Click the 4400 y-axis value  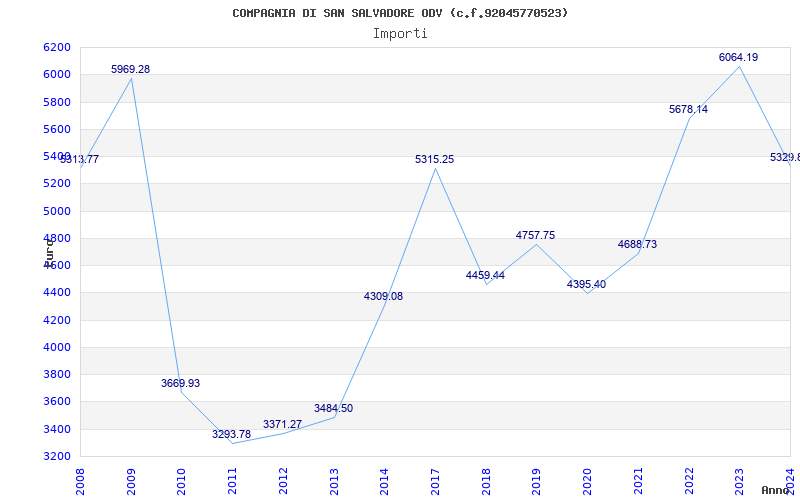coord(57,292)
